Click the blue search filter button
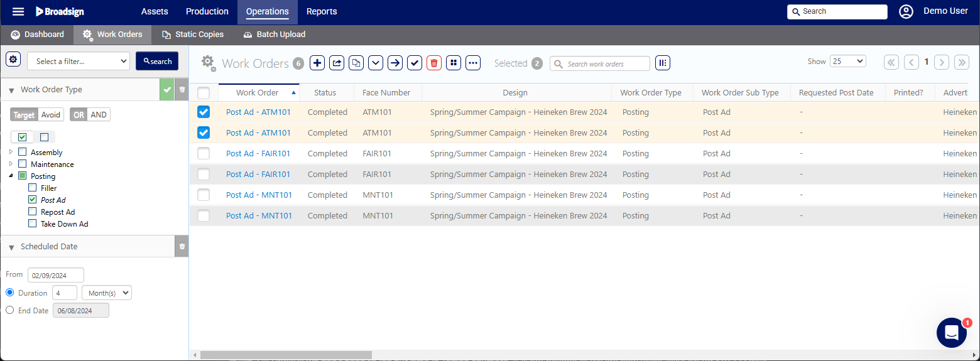The height and width of the screenshot is (361, 980). [x=157, y=61]
